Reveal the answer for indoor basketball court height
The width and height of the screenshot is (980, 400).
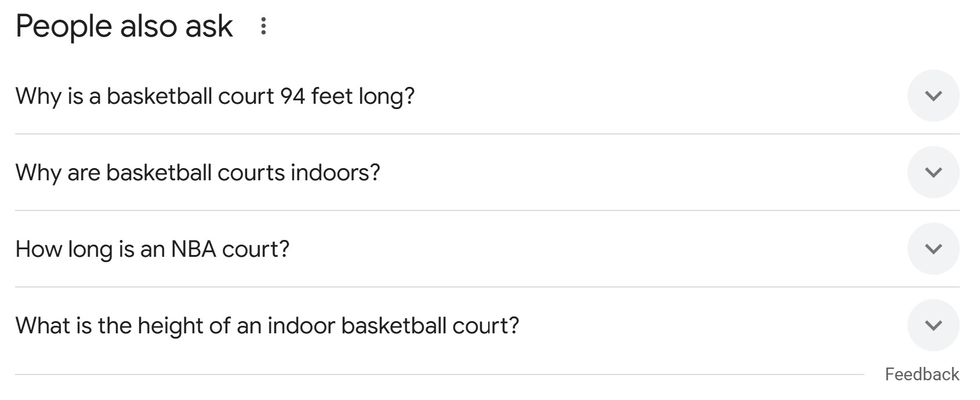933,325
